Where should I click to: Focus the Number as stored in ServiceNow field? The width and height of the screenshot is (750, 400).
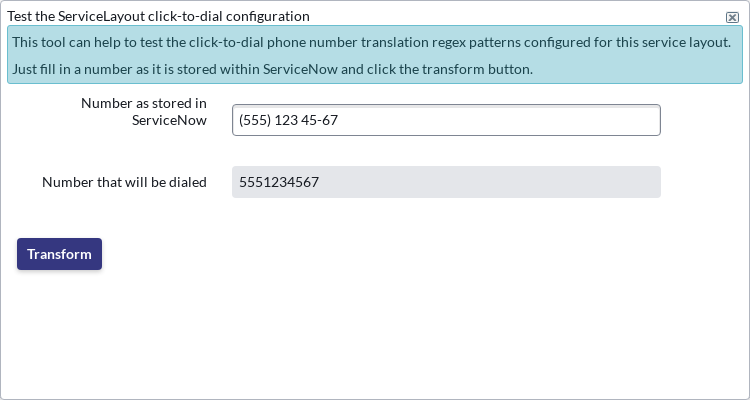tap(446, 120)
